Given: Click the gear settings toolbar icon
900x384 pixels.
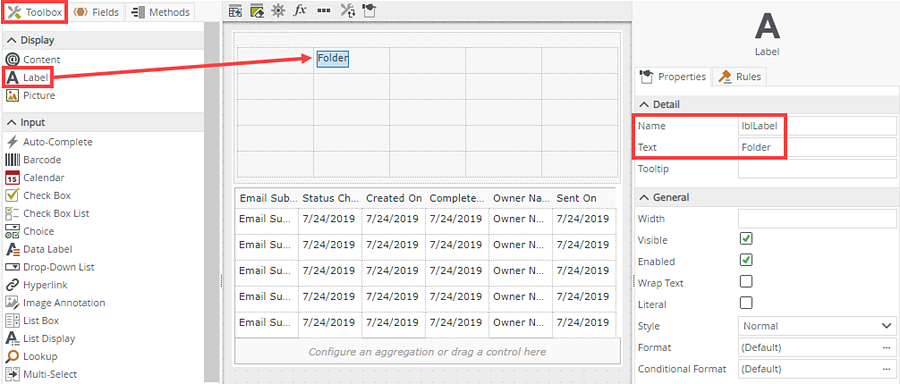Looking at the screenshot, I should 278,10.
